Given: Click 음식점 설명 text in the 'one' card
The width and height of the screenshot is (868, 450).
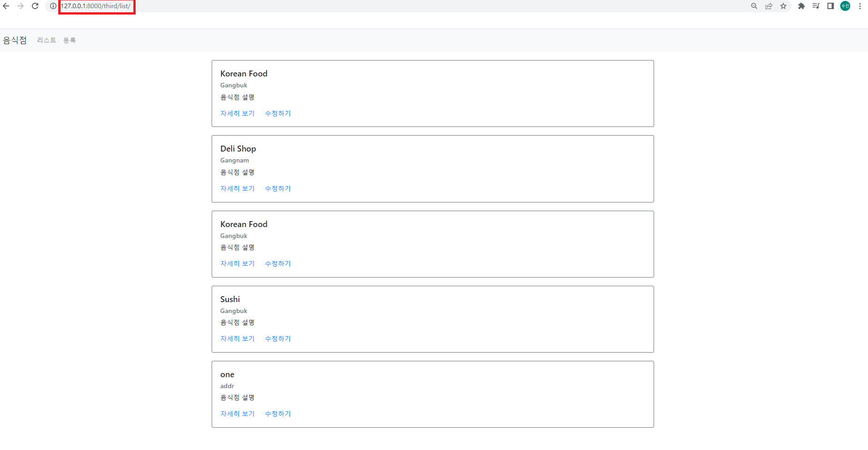Looking at the screenshot, I should (x=237, y=397).
